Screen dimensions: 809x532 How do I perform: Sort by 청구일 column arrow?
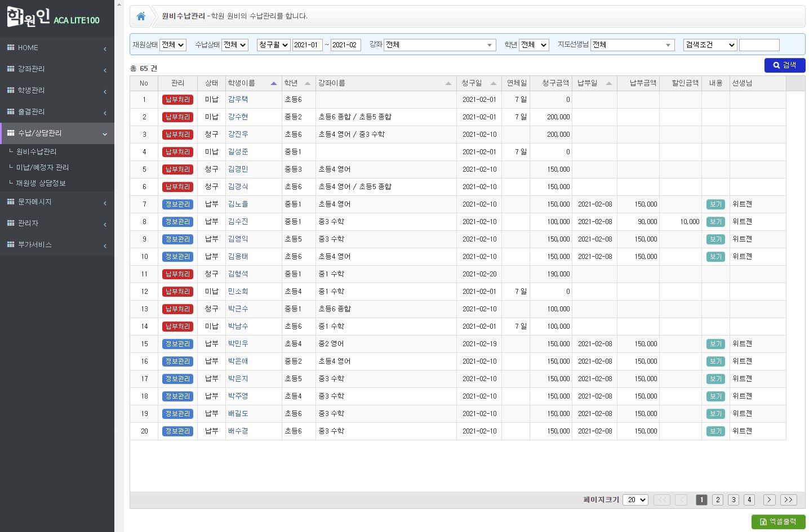click(494, 83)
